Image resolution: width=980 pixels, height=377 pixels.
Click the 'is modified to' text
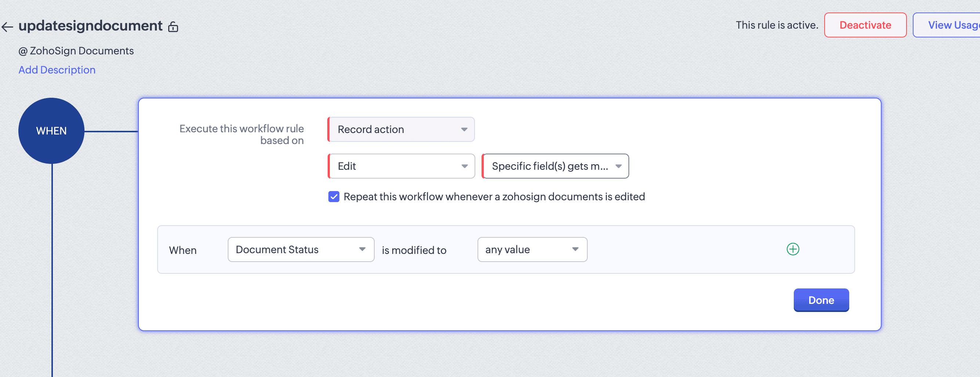(414, 250)
